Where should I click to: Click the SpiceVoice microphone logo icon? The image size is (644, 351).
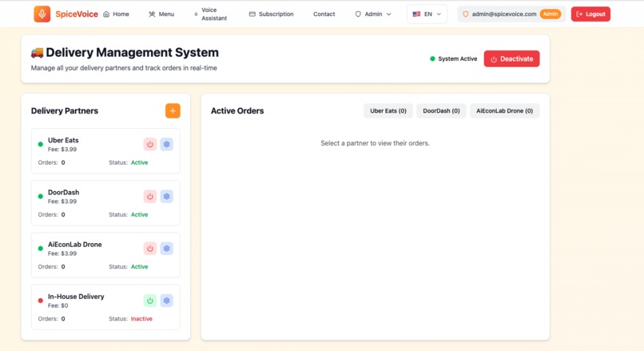tap(42, 14)
